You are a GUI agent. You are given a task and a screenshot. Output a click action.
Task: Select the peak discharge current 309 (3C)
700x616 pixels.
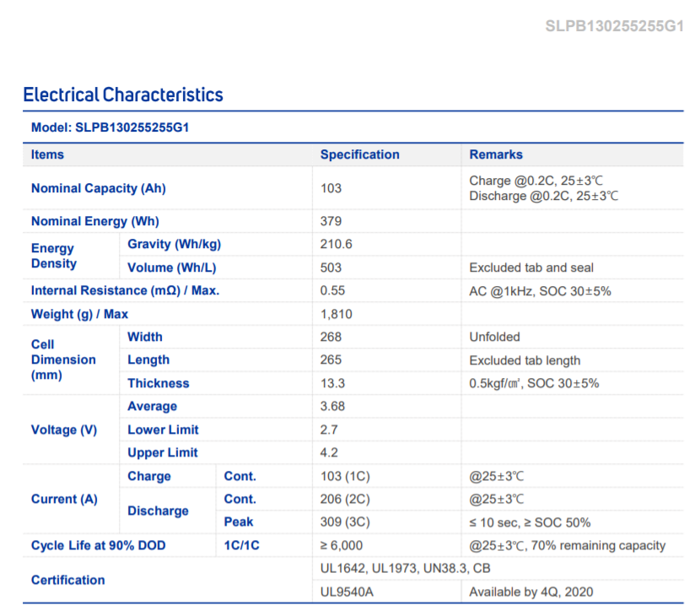tap(346, 522)
